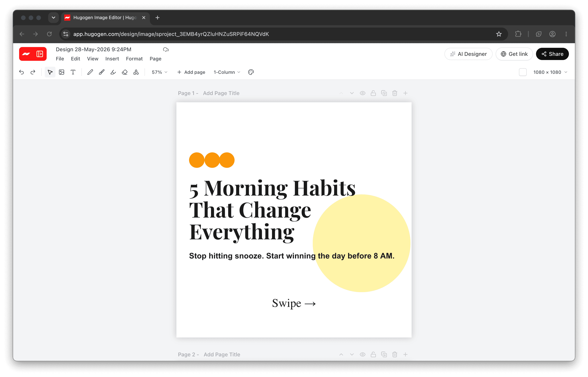Select the Brush tool
588x377 pixels.
click(x=102, y=72)
